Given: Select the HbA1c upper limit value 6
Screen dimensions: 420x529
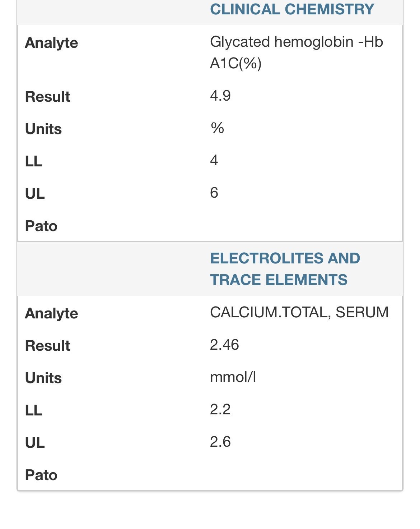Looking at the screenshot, I should (214, 193).
